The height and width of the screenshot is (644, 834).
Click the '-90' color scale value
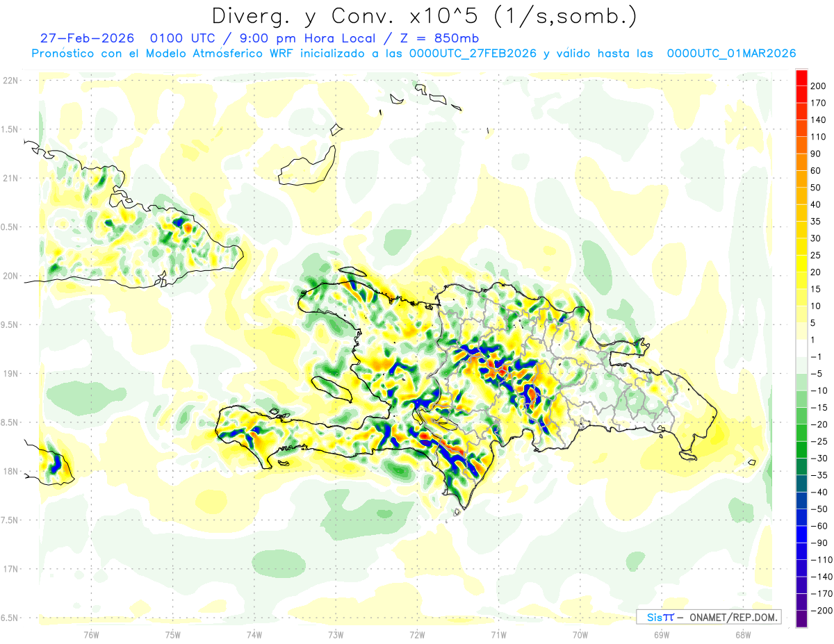[819, 543]
